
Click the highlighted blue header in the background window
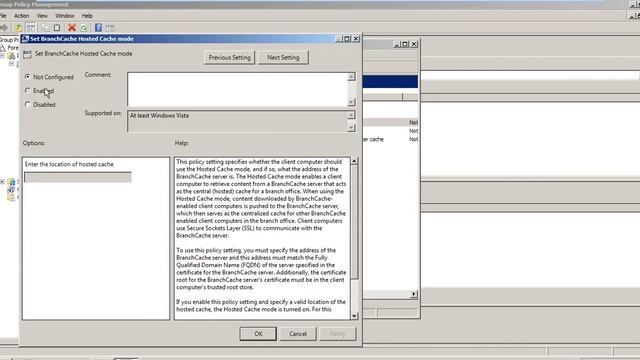[x=390, y=82]
